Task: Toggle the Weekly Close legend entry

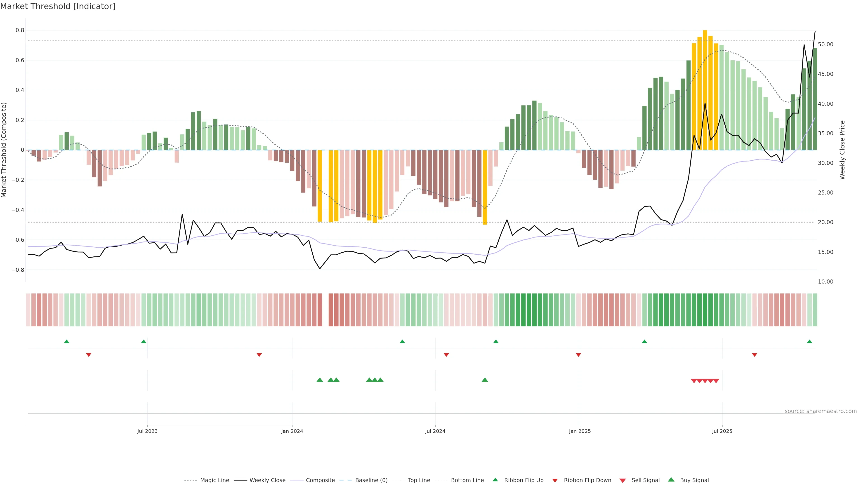Action: [267, 480]
